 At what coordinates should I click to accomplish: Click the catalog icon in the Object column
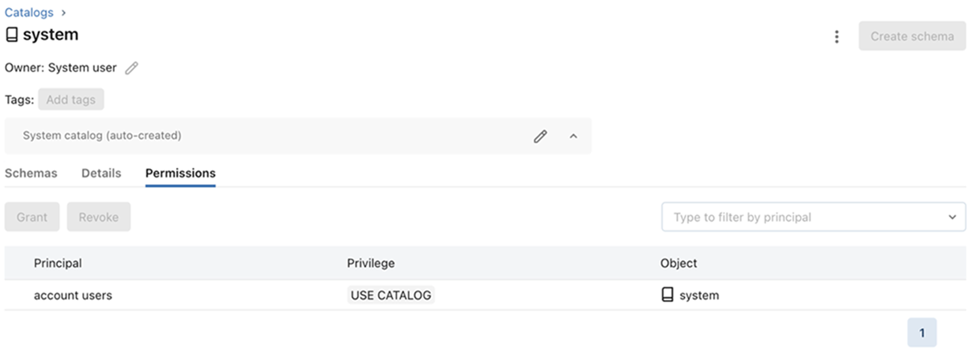[666, 295]
